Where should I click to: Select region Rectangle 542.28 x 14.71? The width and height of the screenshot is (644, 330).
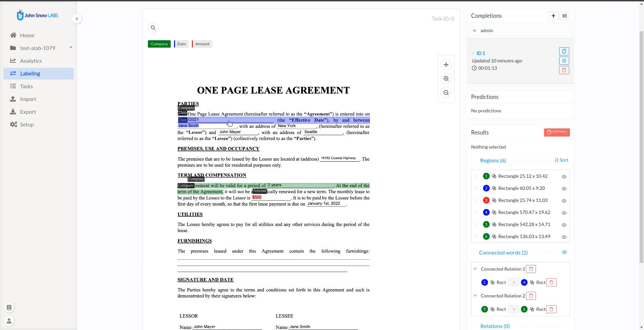pyautogui.click(x=520, y=224)
